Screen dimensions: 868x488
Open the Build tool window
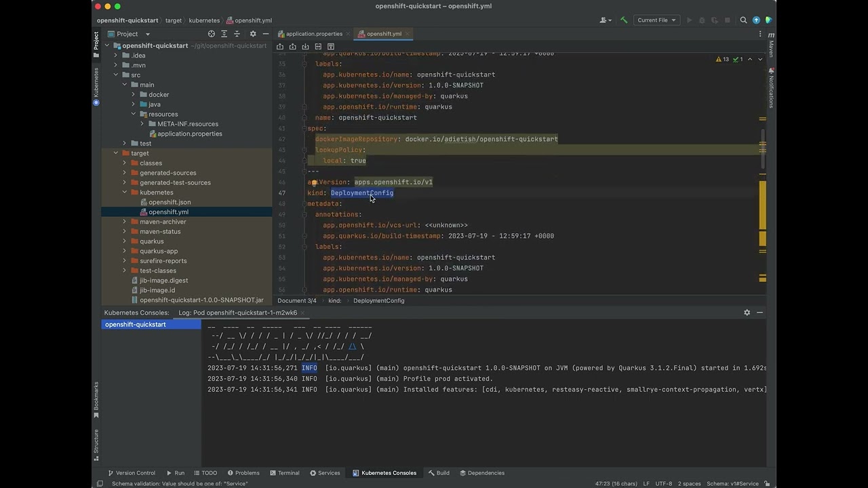[x=438, y=473]
